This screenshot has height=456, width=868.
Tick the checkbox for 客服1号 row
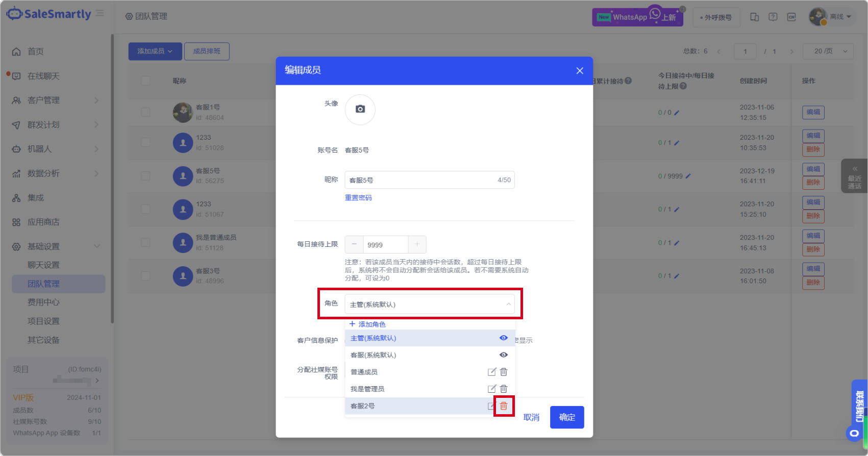tap(145, 112)
